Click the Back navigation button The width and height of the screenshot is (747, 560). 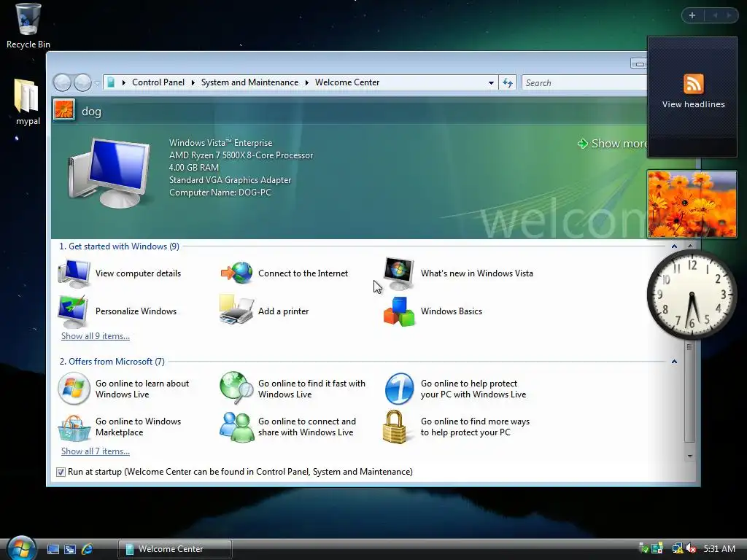(x=62, y=83)
